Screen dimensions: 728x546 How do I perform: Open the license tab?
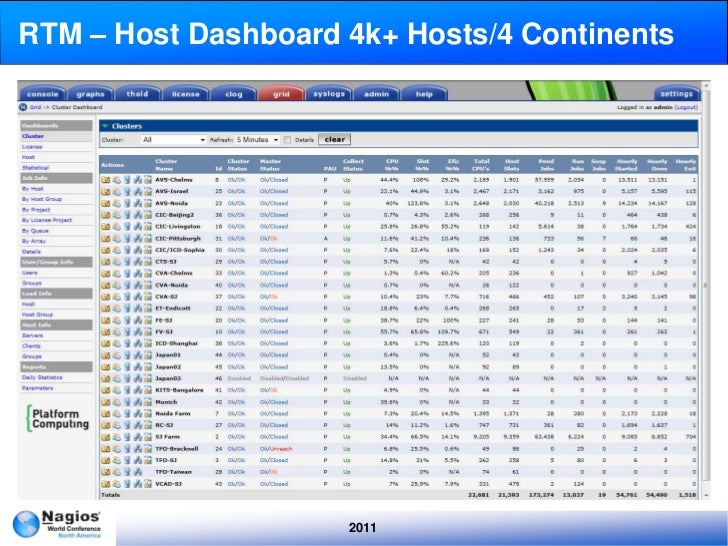[186, 94]
